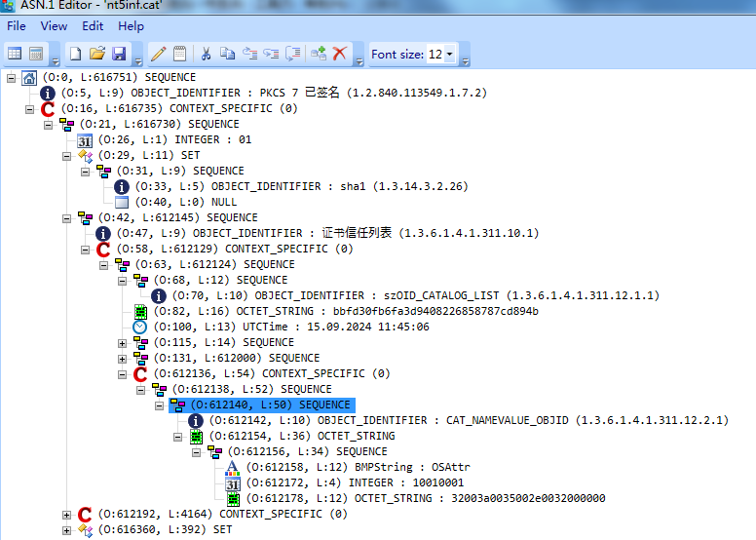756x540 pixels.
Task: Click the home icon of root SEQUENCE
Action: point(29,78)
